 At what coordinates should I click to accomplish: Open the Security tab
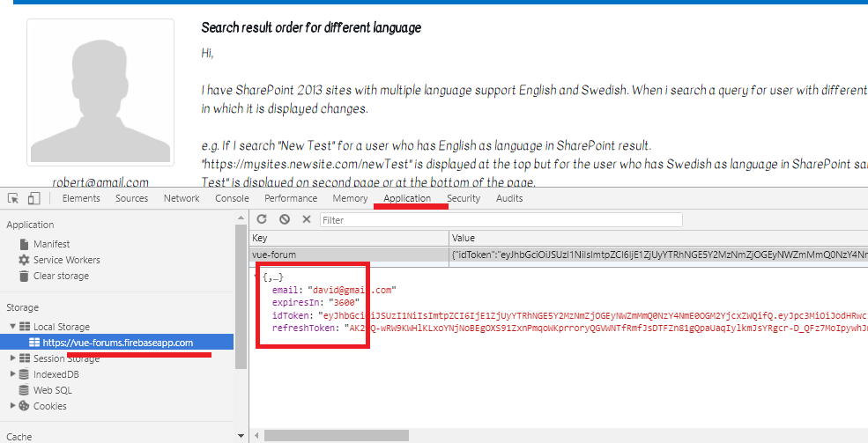(464, 198)
